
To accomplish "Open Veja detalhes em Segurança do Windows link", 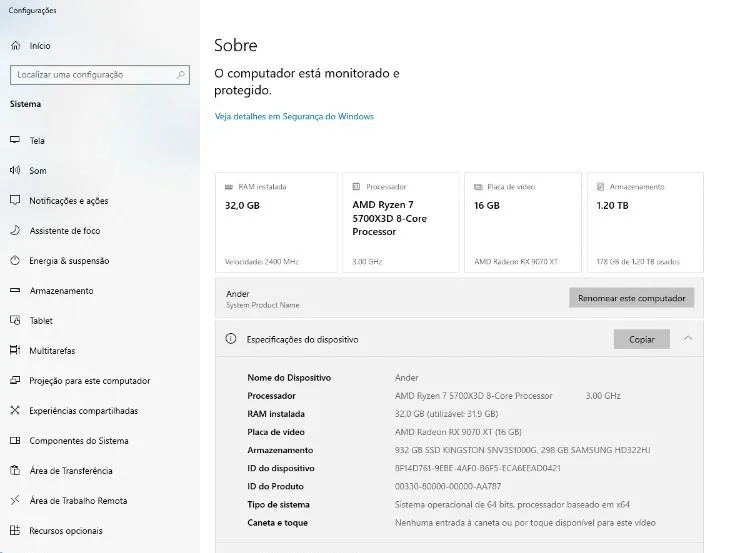I will (294, 116).
